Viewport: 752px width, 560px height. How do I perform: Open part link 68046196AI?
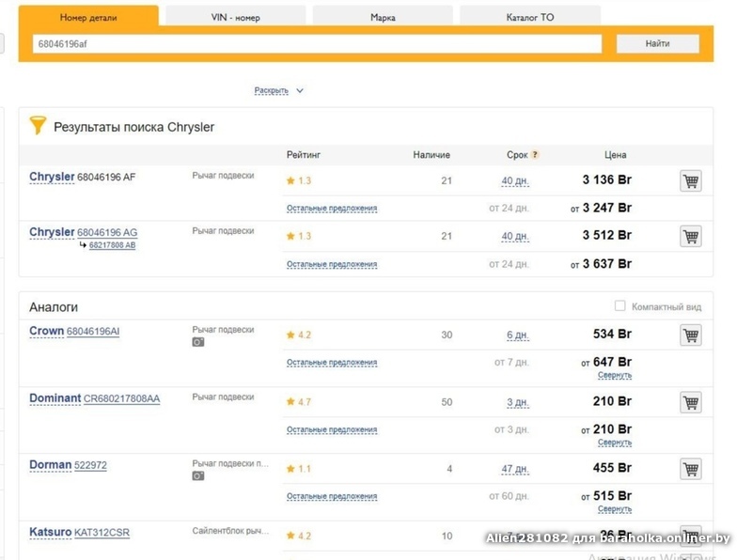[x=93, y=332]
